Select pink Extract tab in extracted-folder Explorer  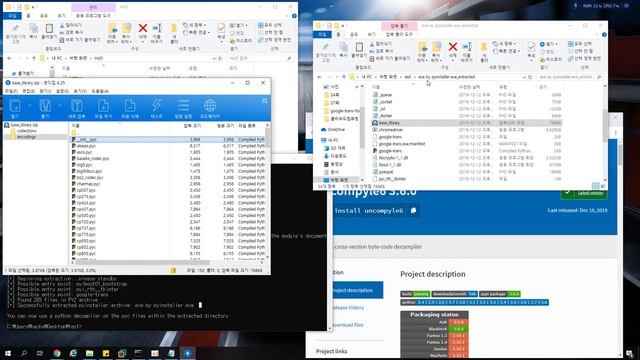tap(399, 26)
